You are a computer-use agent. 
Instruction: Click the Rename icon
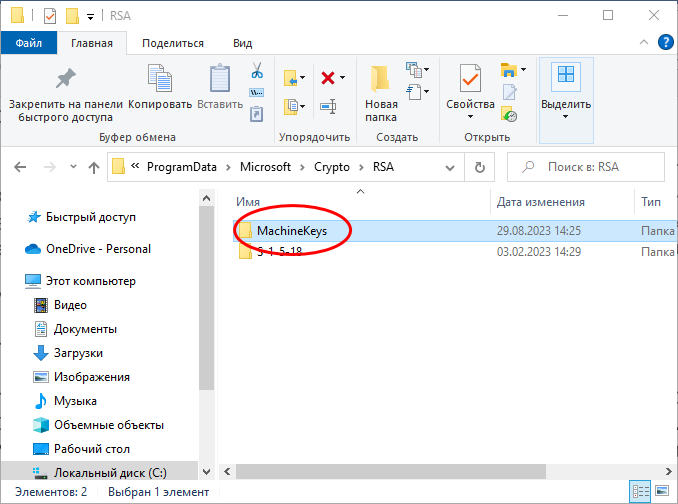[x=328, y=106]
